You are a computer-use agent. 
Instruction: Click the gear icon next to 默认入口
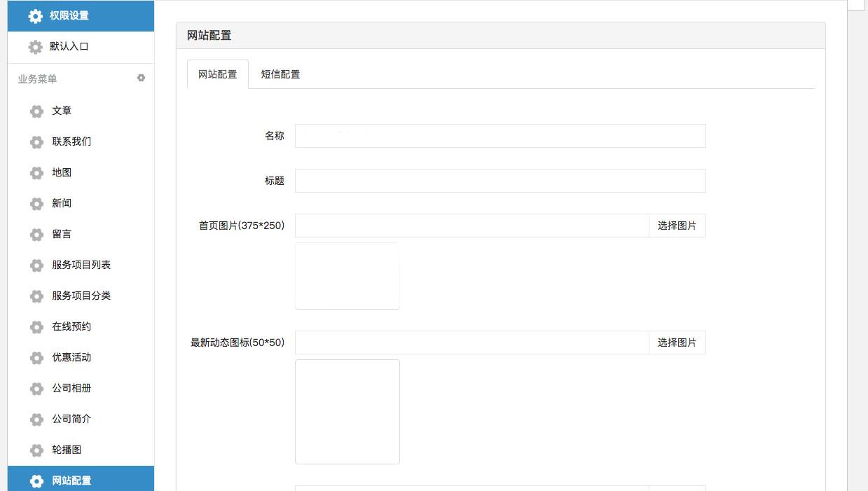click(36, 47)
